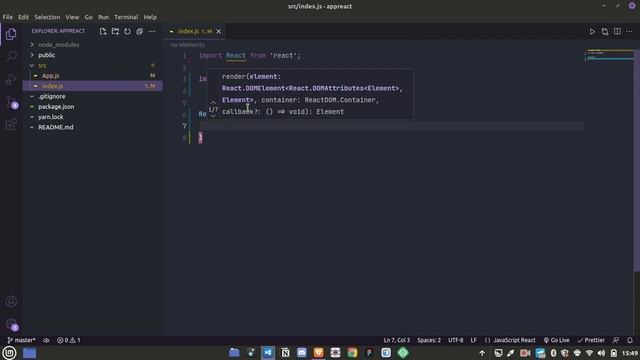Open yarn.lock file

[x=51, y=117]
